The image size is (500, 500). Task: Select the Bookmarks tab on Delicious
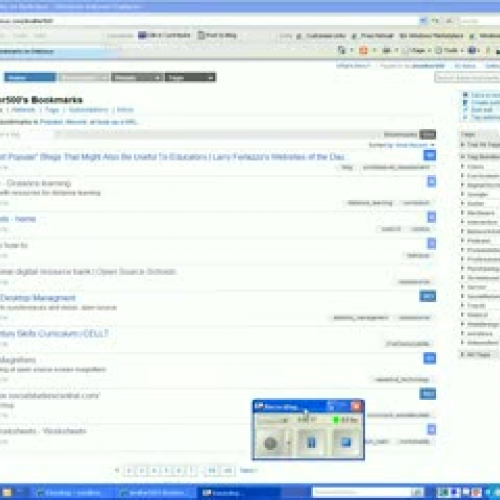[83, 77]
